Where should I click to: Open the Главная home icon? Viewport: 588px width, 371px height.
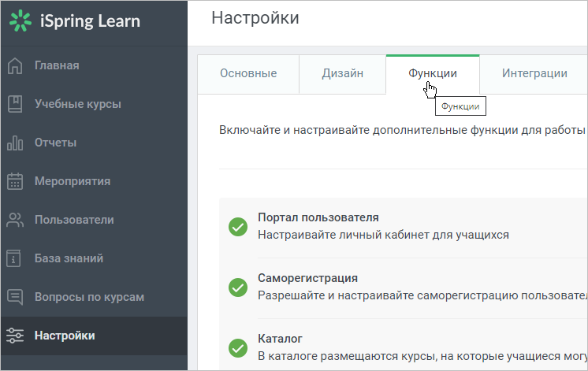pyautogui.click(x=15, y=65)
